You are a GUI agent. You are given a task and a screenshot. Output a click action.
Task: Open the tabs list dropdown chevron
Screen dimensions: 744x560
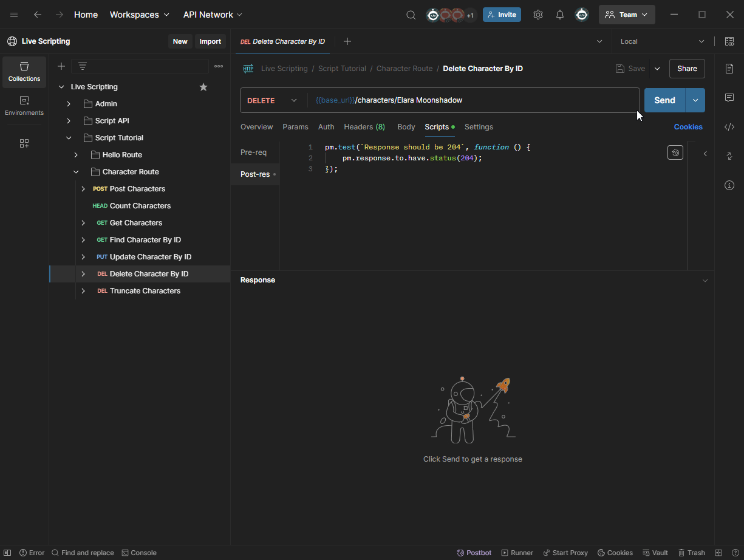(599, 41)
